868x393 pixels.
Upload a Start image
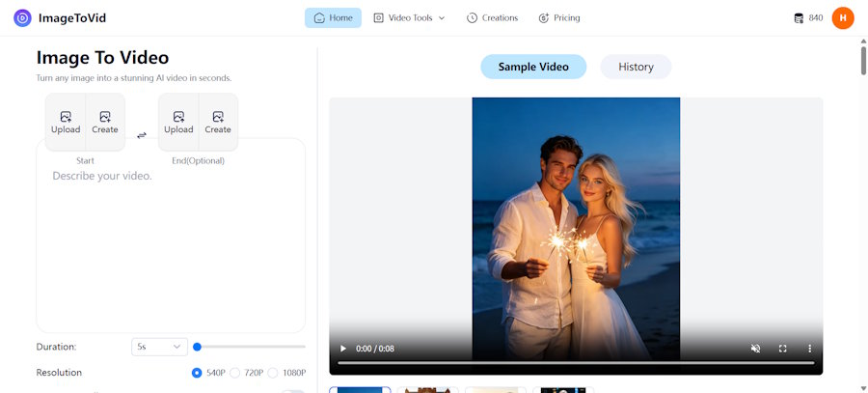click(66, 122)
